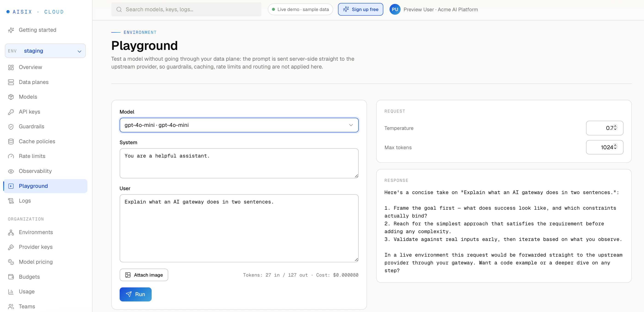The image size is (644, 312).
Task: Open the staging environment selector
Action: tap(45, 51)
